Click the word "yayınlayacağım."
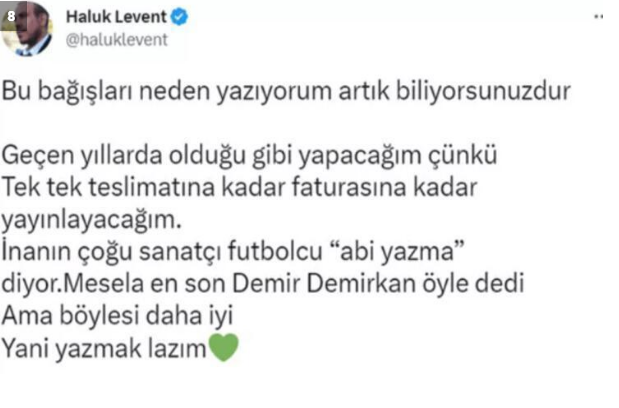The width and height of the screenshot is (619, 408). (91, 220)
